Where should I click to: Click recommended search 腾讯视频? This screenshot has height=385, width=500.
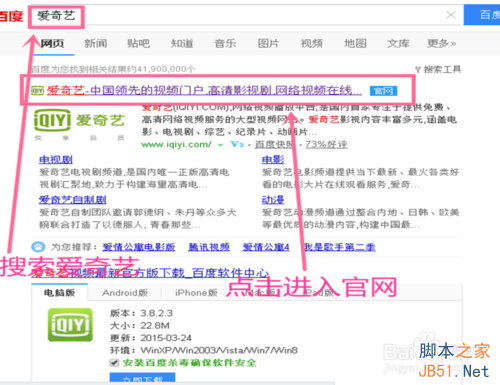[x=209, y=247]
